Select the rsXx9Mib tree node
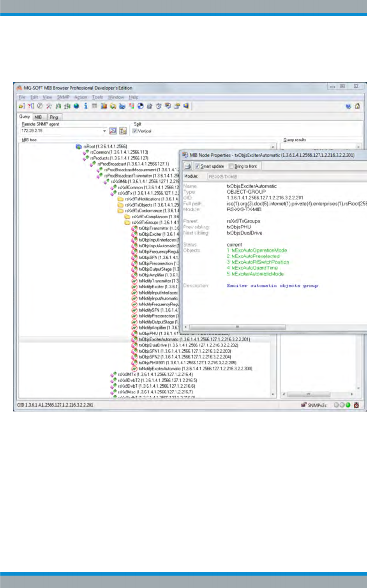The height and width of the screenshot is (588, 367). coord(145,182)
